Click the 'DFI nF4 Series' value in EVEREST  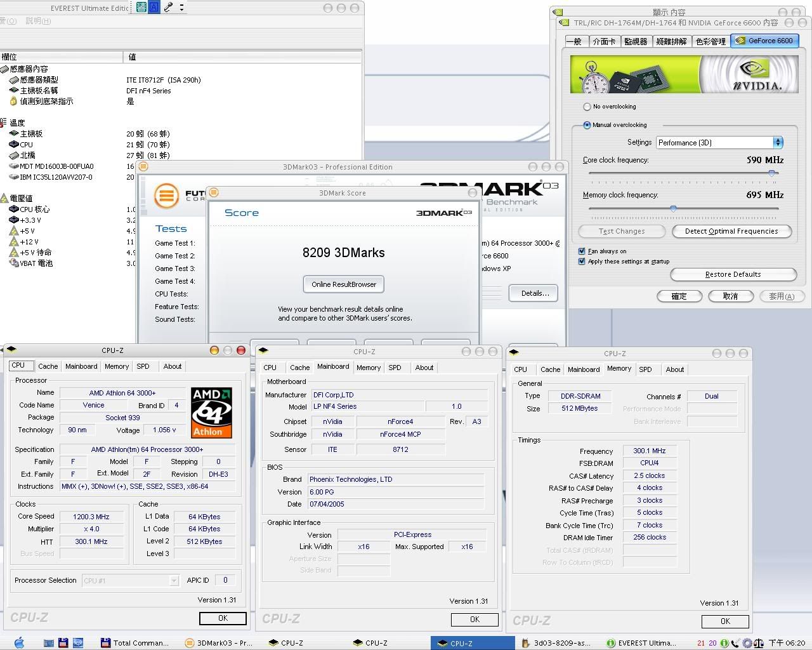coord(148,91)
